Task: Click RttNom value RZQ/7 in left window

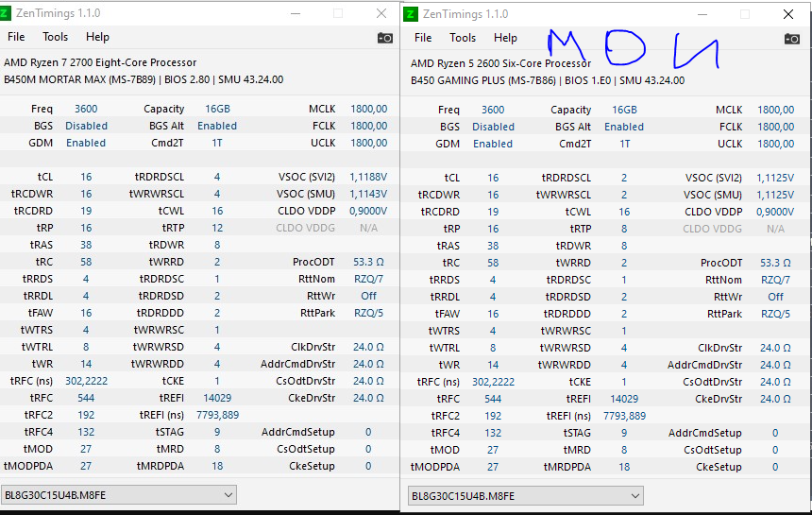Action: 369,280
